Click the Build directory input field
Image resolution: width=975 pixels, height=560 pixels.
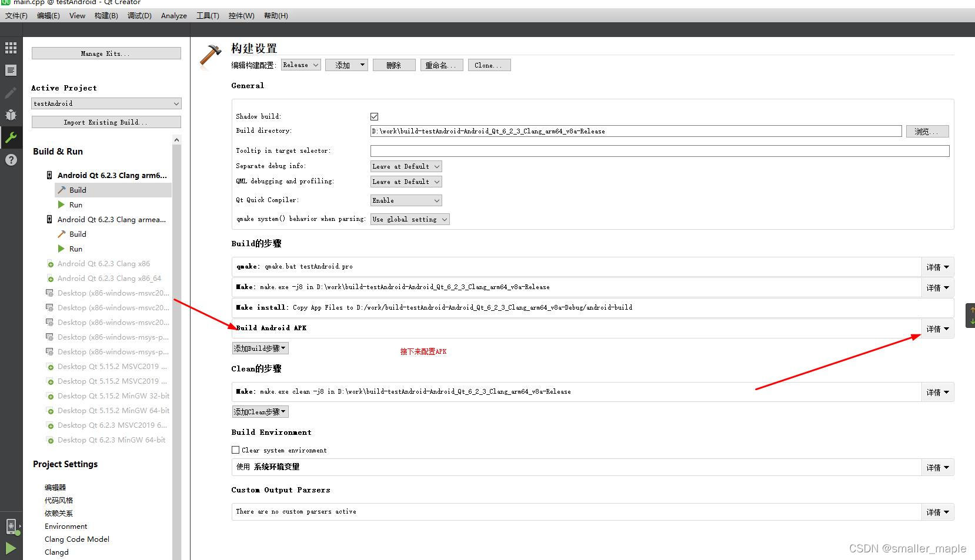636,131
